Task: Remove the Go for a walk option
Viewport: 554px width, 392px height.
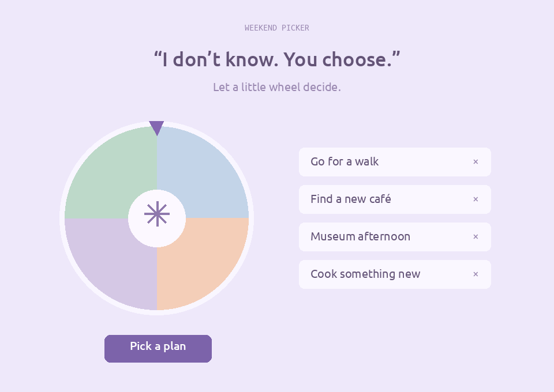Action: point(476,161)
